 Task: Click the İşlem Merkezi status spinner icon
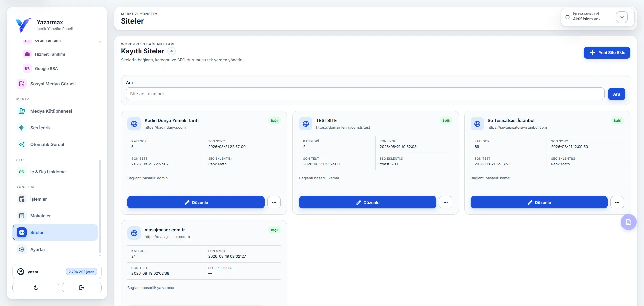click(567, 17)
